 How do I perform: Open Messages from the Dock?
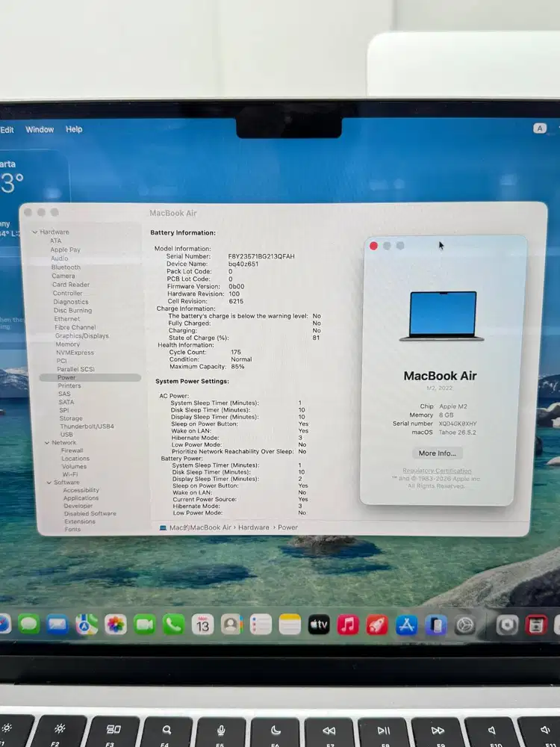pos(28,624)
